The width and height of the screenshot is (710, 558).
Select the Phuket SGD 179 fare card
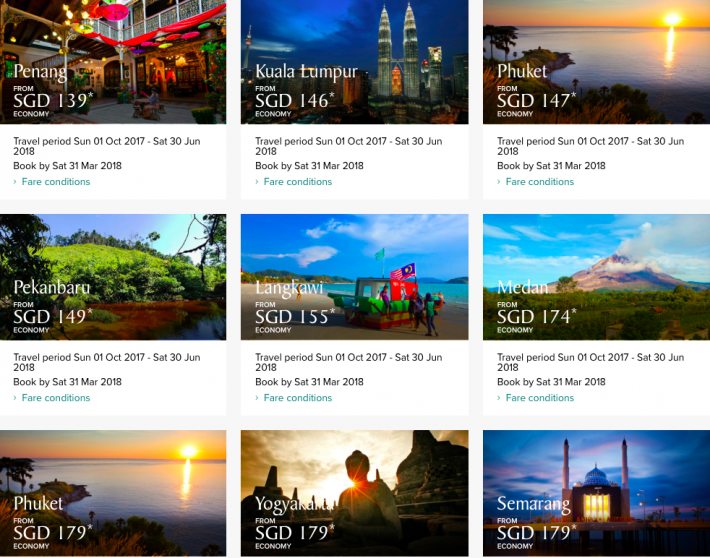tap(113, 494)
